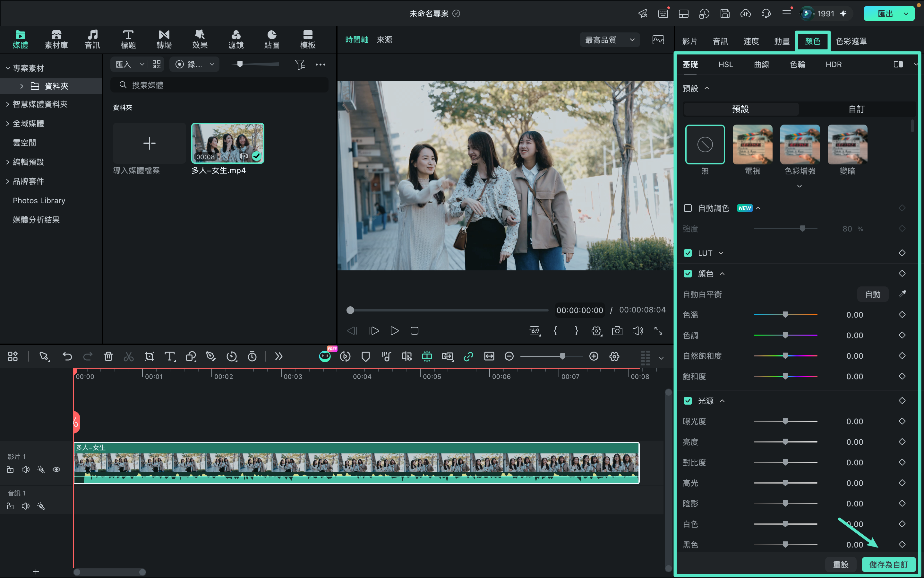The image size is (924, 578).
Task: Open the 模板 templates tab
Action: [x=308, y=40]
